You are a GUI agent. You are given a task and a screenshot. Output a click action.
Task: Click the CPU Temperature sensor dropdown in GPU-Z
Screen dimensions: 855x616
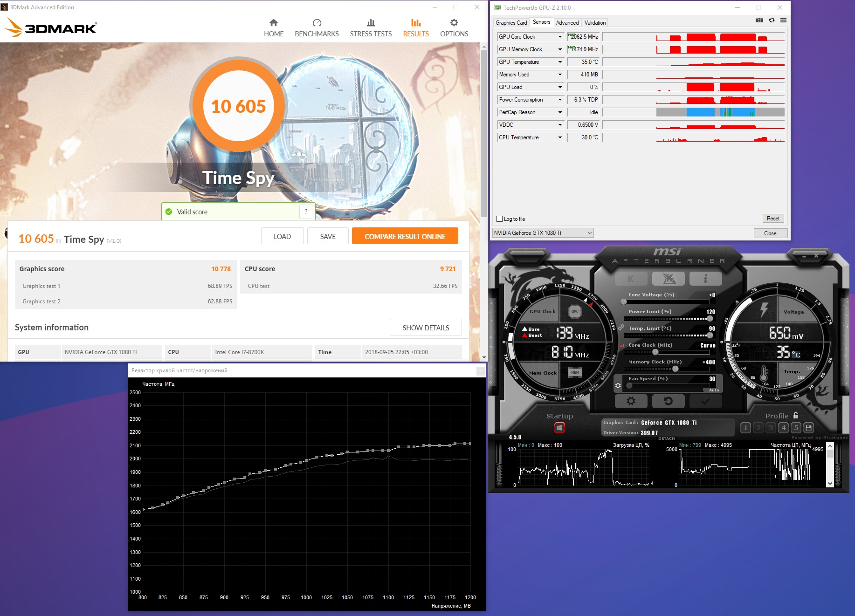click(560, 137)
